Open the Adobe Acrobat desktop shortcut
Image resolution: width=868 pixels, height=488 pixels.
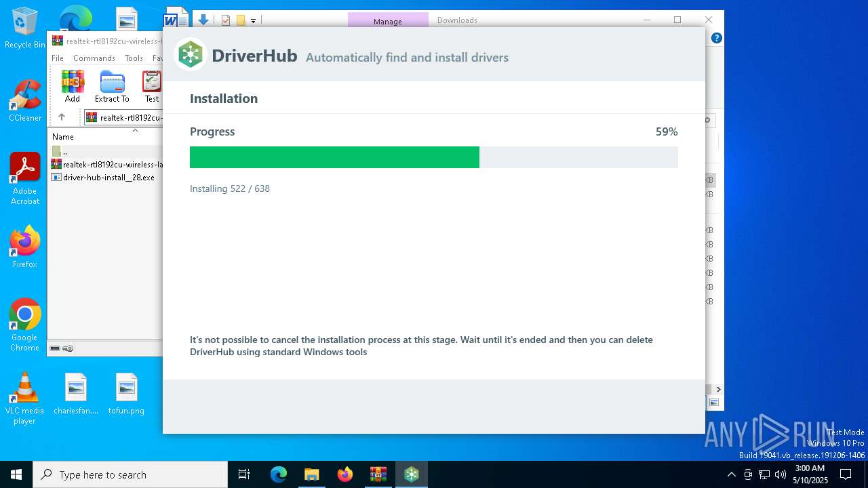click(x=25, y=179)
